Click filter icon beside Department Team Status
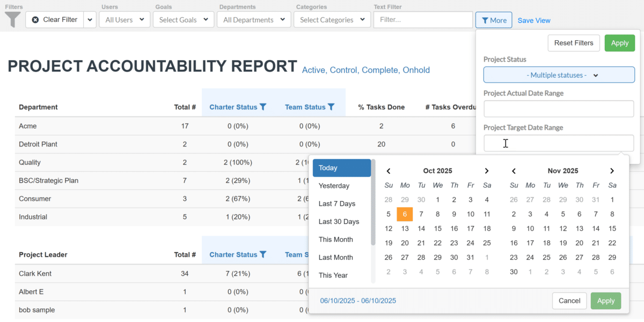 coord(331,107)
